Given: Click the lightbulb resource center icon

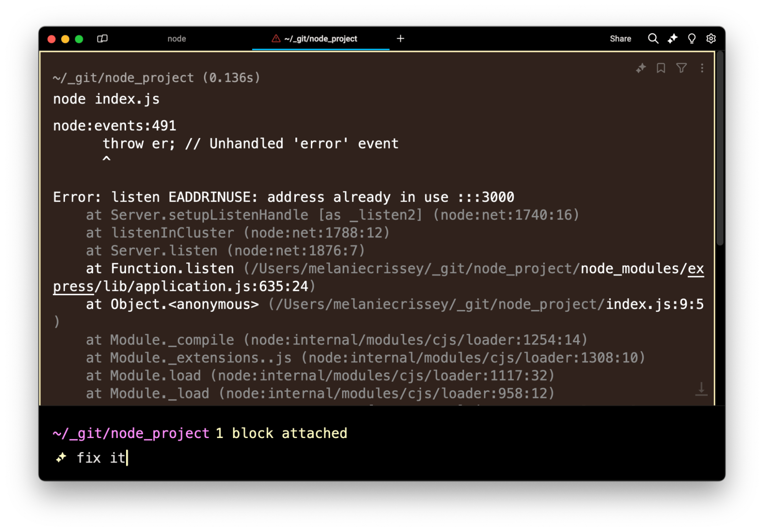Looking at the screenshot, I should coord(691,39).
